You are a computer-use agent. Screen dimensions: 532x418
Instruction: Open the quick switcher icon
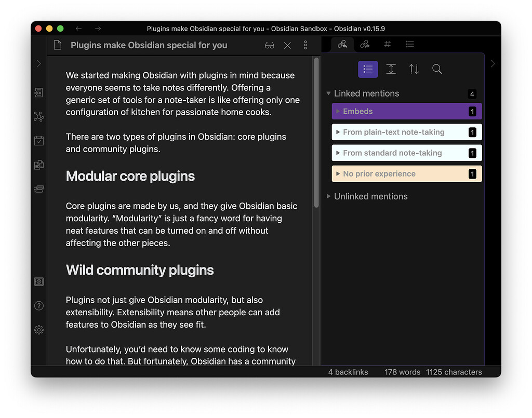click(x=39, y=93)
